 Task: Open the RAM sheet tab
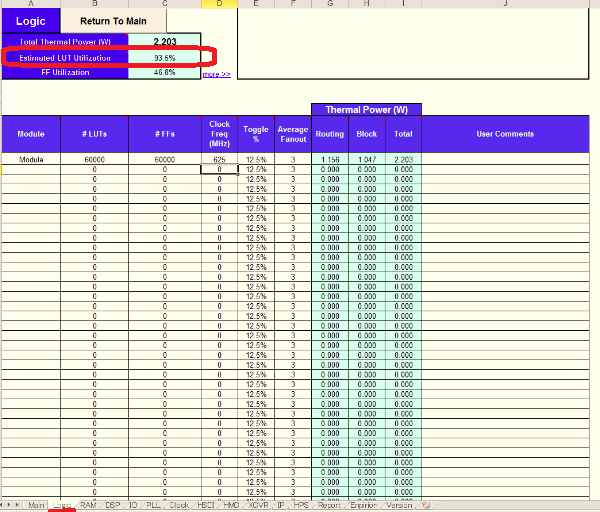pos(89,505)
